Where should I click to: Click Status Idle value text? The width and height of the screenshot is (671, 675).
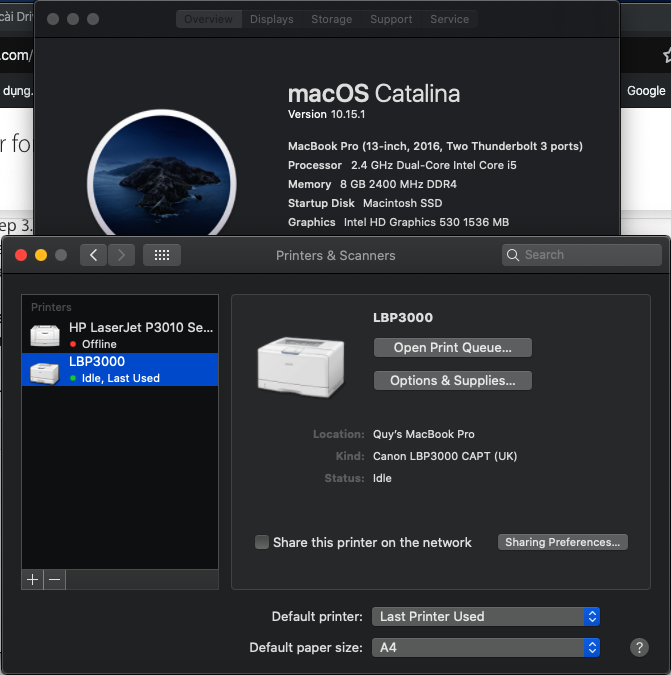pos(382,478)
